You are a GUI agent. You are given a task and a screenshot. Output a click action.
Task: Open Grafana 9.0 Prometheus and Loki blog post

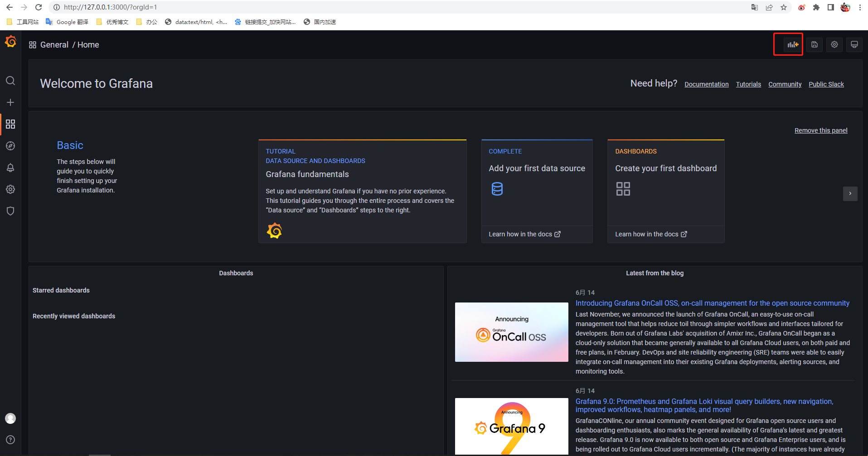(x=704, y=405)
